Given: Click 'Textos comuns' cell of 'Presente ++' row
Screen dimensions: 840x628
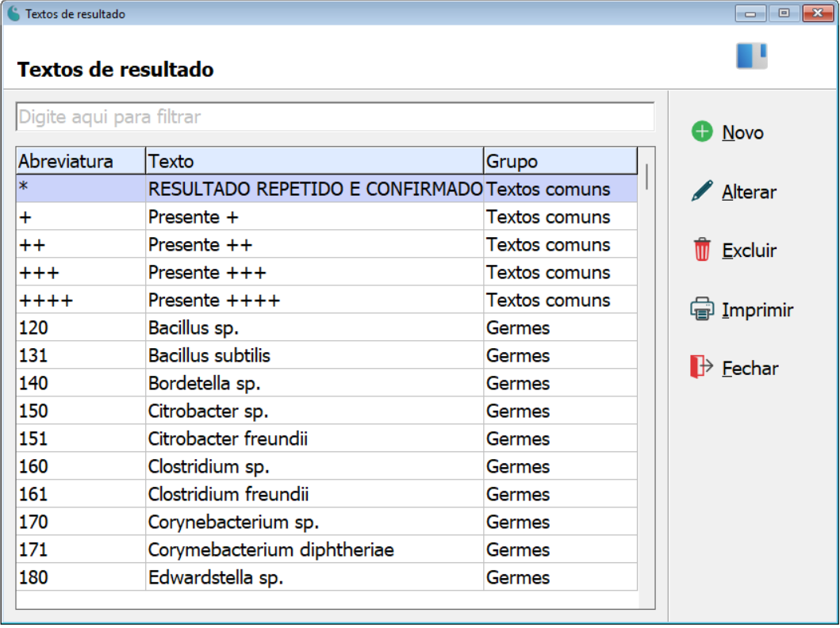Looking at the screenshot, I should click(560, 244).
